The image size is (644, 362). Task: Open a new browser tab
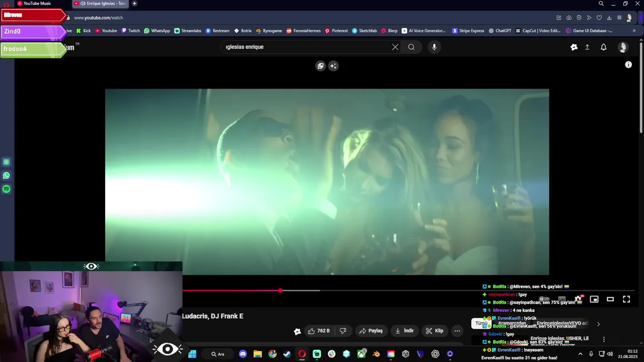[x=134, y=4]
